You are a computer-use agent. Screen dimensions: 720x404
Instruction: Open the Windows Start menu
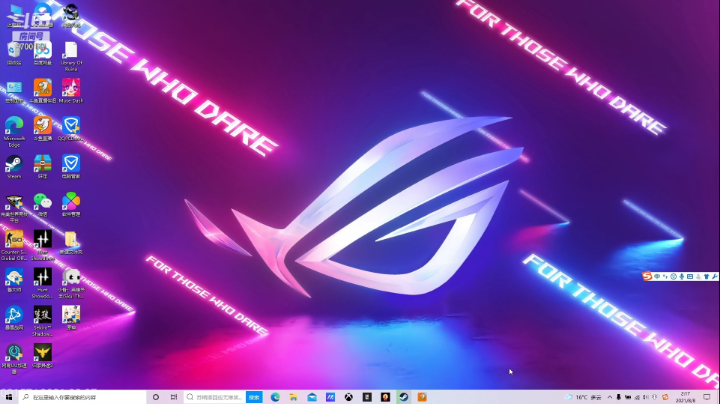coord(9,397)
